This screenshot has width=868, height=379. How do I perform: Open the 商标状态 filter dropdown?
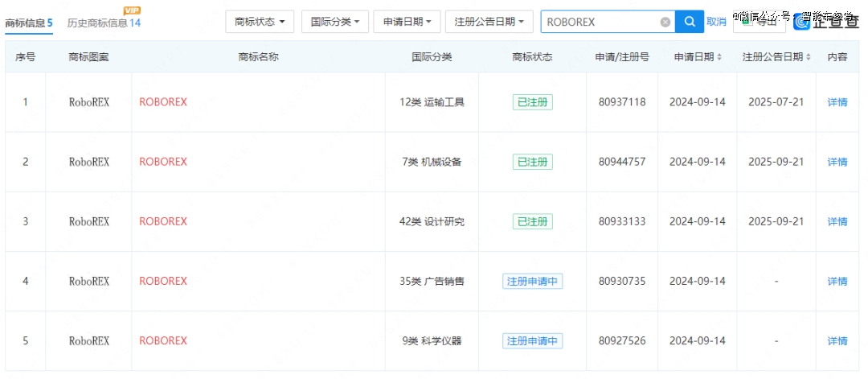pos(260,22)
